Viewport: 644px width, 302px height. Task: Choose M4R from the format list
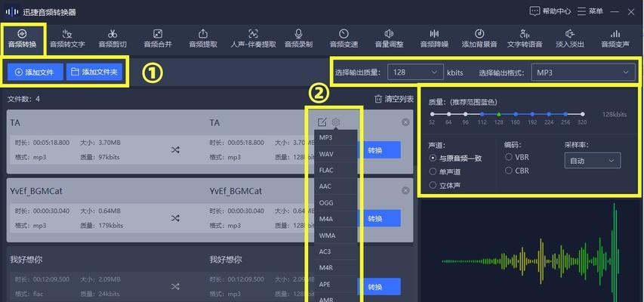(335, 268)
